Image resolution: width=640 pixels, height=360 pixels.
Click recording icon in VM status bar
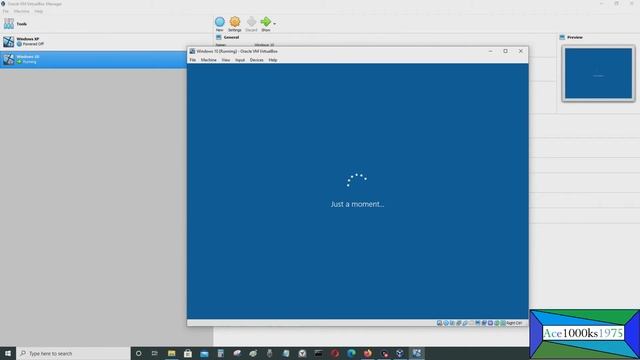coord(484,323)
